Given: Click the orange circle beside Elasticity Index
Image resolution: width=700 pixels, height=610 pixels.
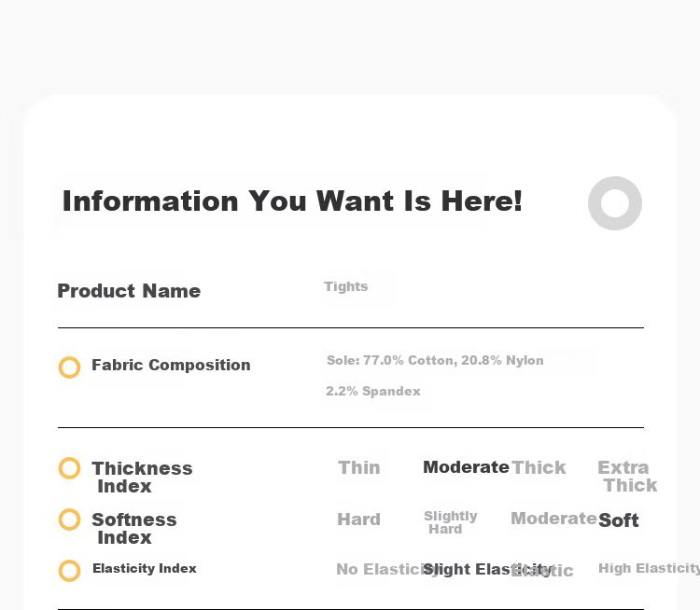Looking at the screenshot, I should coord(70,571).
